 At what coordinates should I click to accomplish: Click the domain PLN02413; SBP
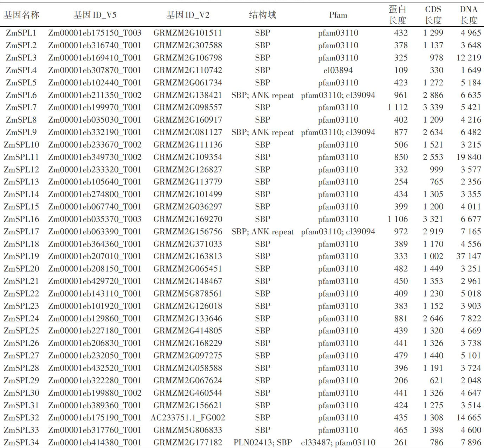coord(263,442)
